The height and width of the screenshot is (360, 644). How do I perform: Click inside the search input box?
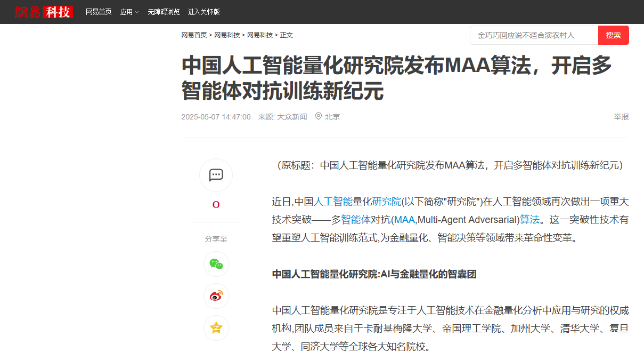[533, 35]
